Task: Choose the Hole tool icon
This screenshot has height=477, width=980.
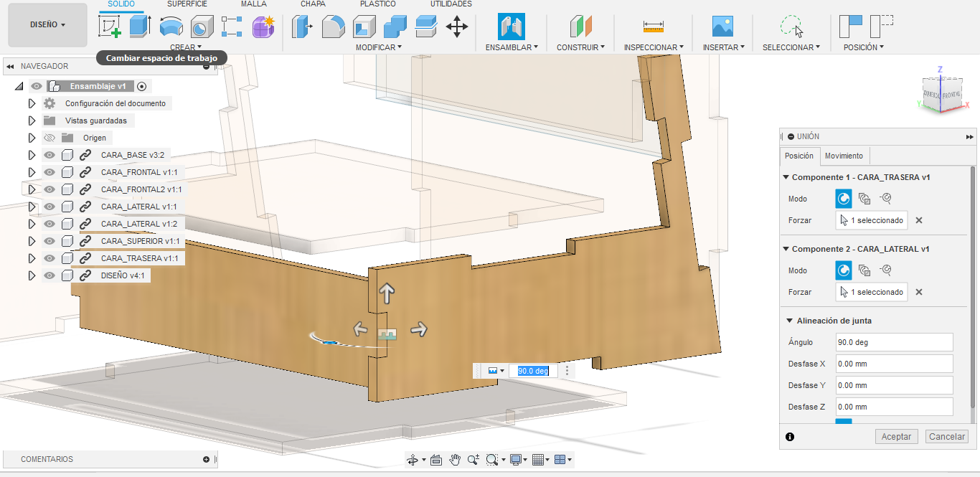Action: [x=201, y=27]
